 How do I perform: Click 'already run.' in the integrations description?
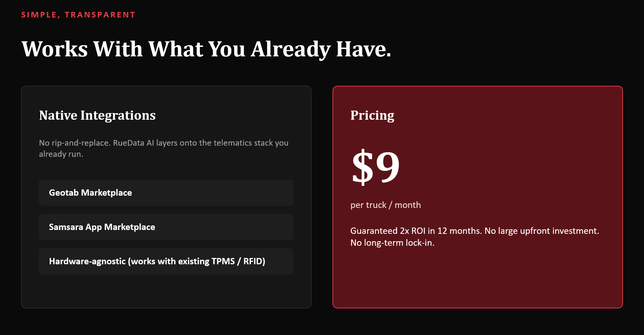(x=61, y=154)
